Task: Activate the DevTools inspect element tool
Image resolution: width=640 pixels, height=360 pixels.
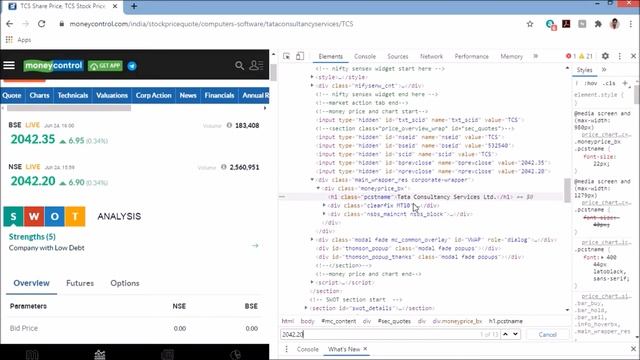Action: 287,56
